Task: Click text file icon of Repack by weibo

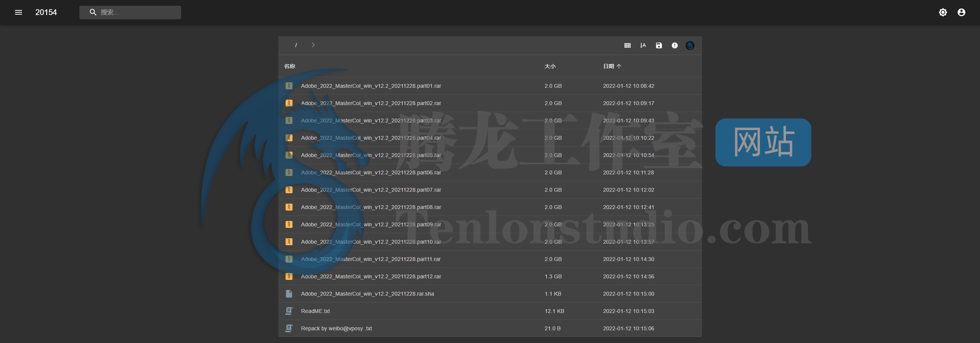Action: tap(289, 328)
